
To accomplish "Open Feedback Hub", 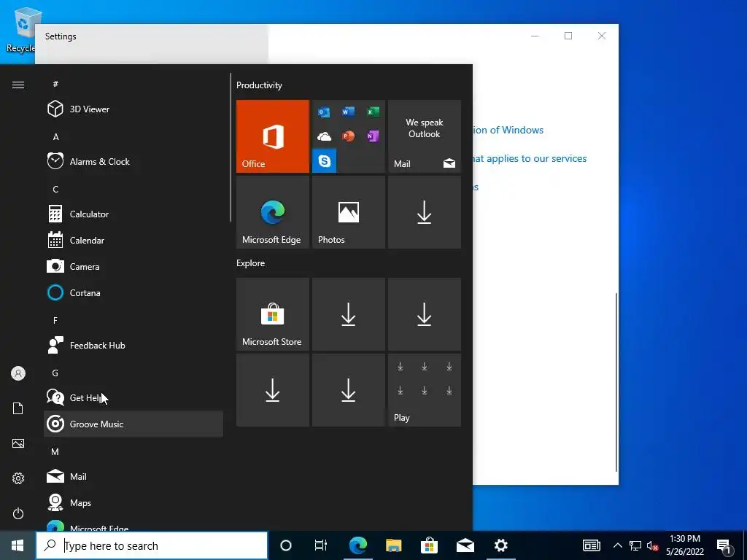I will [x=133, y=345].
